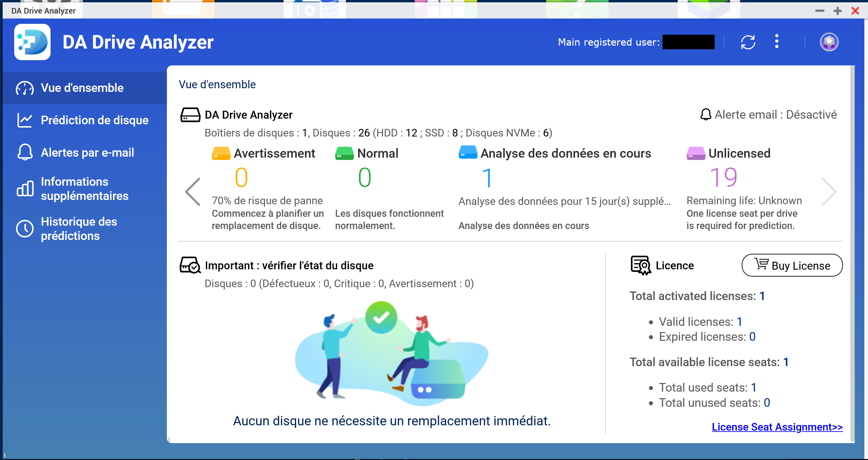
Task: Click Expired licenses: 0 entry
Action: click(x=707, y=337)
